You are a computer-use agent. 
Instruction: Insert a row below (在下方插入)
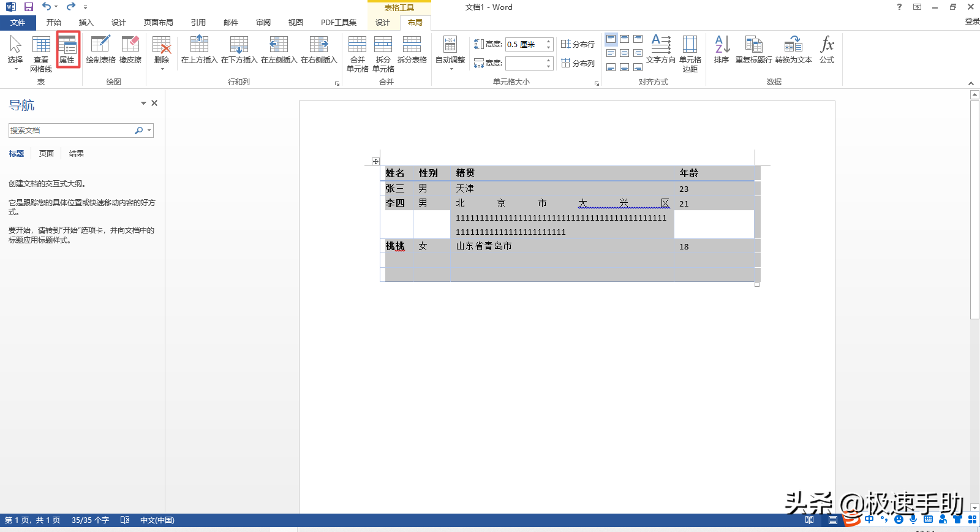coord(239,50)
